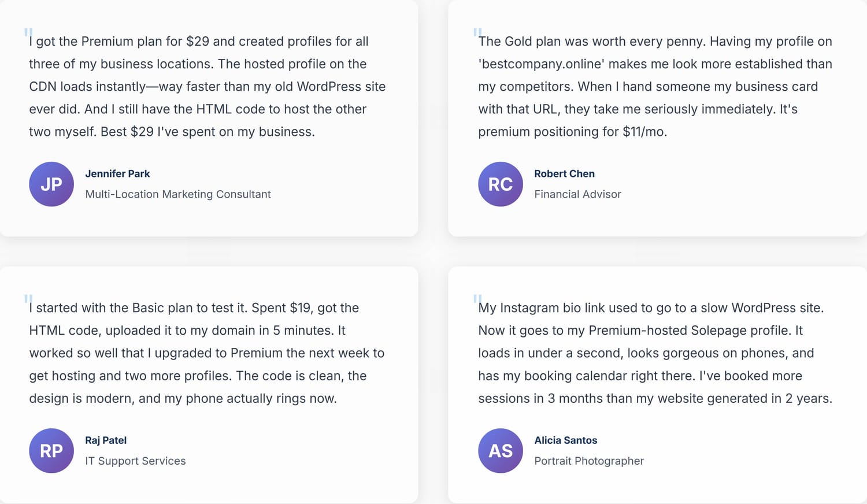867x504 pixels.
Task: Click quote mark icon on Alicia Santos's testimonial
Action: 477,299
